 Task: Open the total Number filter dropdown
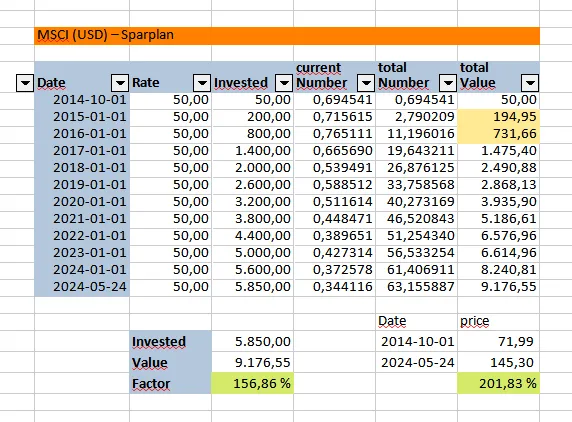(448, 83)
